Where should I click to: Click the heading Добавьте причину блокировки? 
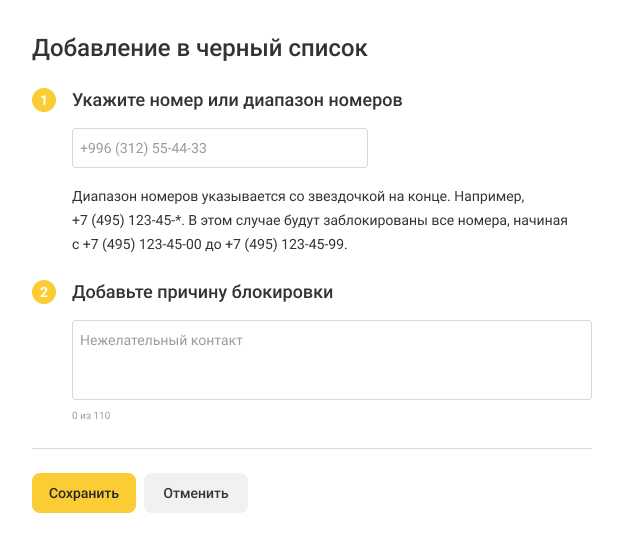(x=202, y=293)
